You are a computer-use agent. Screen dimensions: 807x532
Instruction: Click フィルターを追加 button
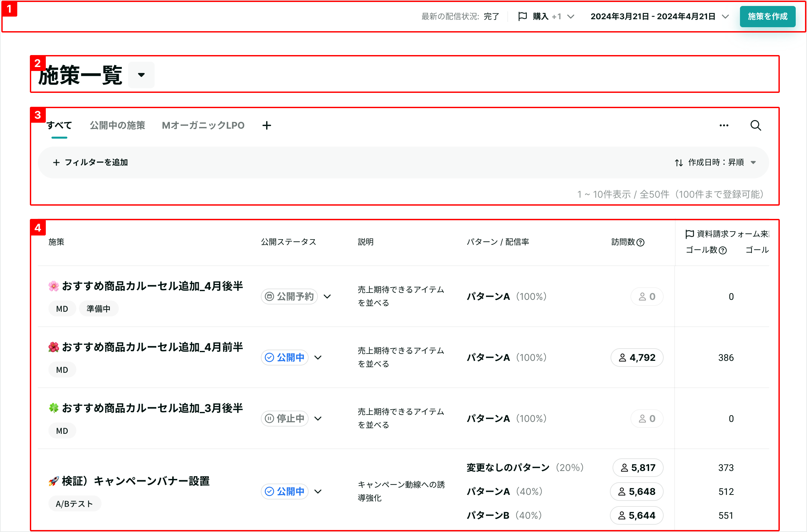click(90, 162)
